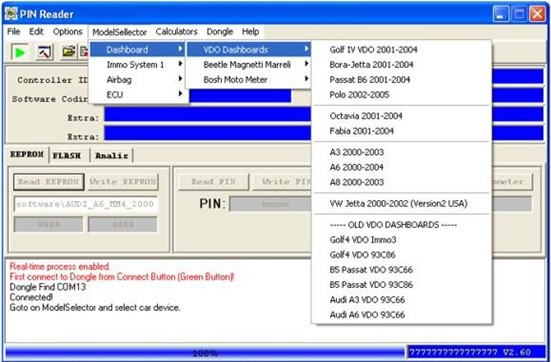Click the EEPROM file path field
Viewport: 551px width, 362px height.
pos(85,204)
